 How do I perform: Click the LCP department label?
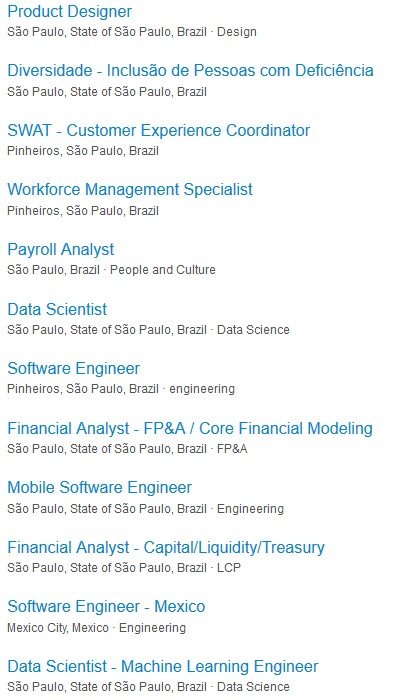(229, 568)
